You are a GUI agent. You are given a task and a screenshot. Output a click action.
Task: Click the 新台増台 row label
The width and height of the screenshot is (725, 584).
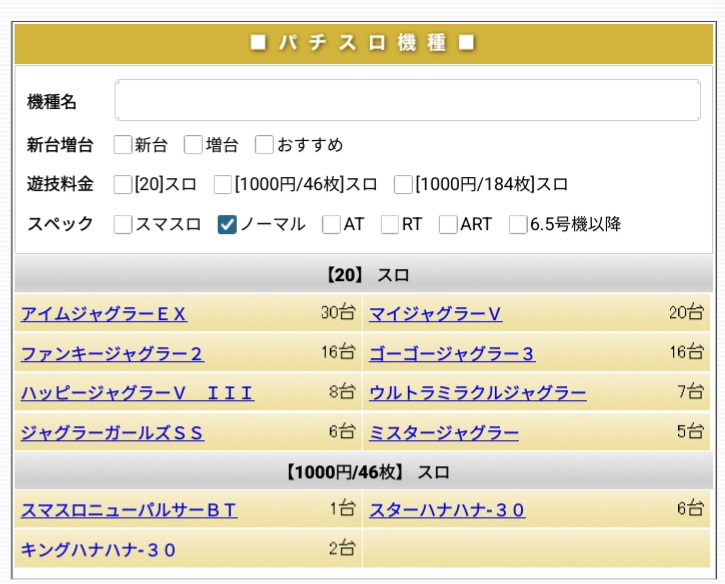60,145
